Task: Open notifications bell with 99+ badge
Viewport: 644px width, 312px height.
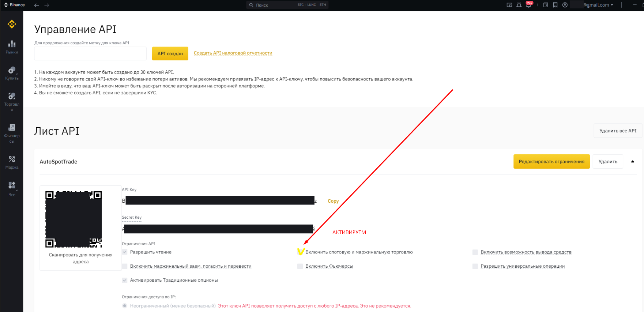Action: pyautogui.click(x=529, y=5)
